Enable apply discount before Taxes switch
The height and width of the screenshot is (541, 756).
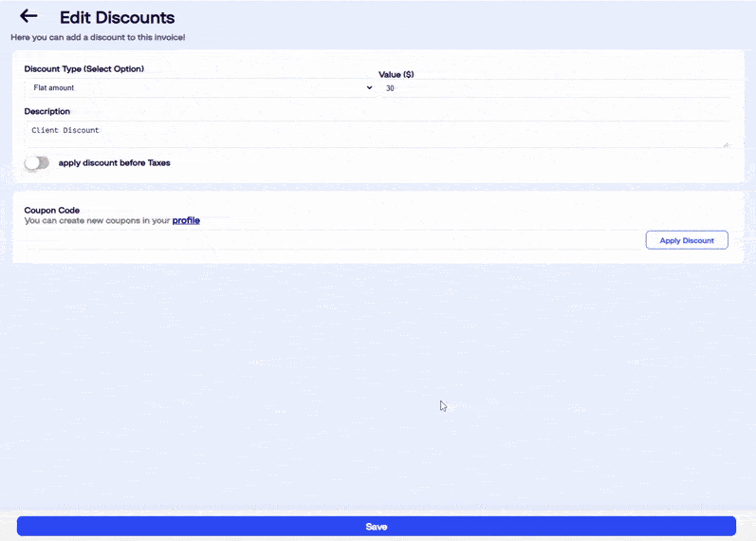click(37, 163)
